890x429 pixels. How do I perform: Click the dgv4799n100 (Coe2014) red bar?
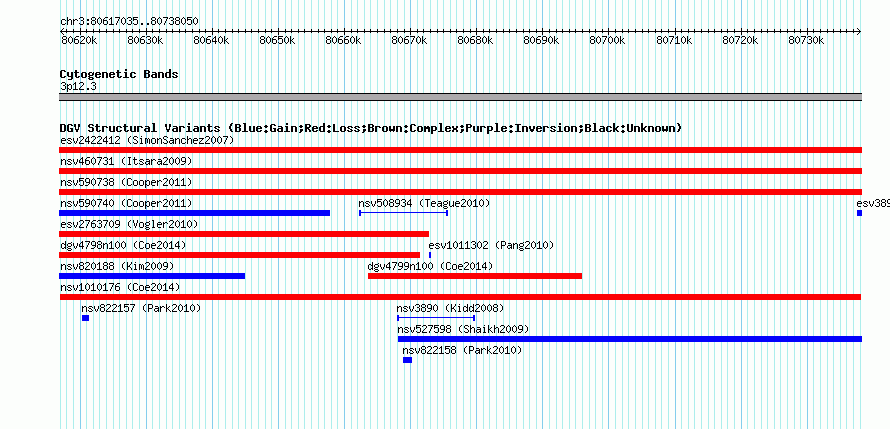(475, 276)
